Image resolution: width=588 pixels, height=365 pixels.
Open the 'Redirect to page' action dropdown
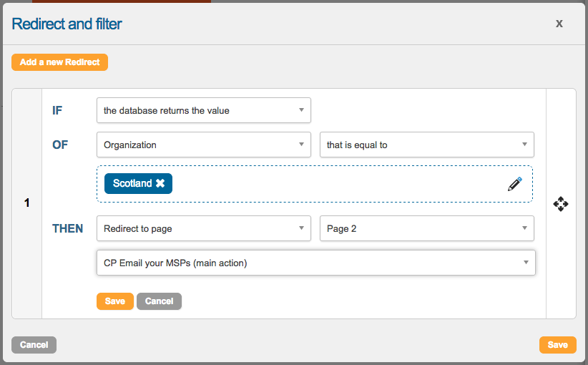pos(203,229)
